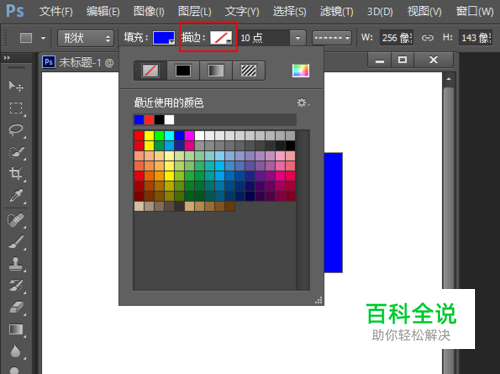Open the 填充 fill color dropdown

click(x=164, y=38)
